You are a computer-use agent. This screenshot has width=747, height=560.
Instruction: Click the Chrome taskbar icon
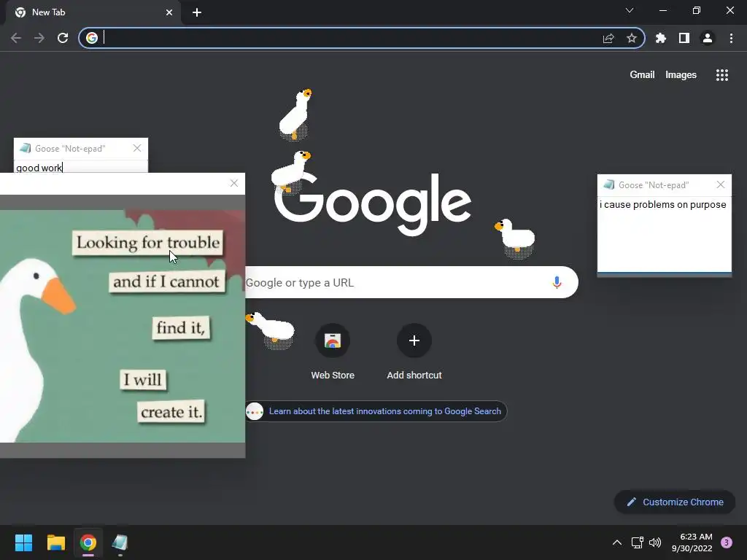coord(88,542)
